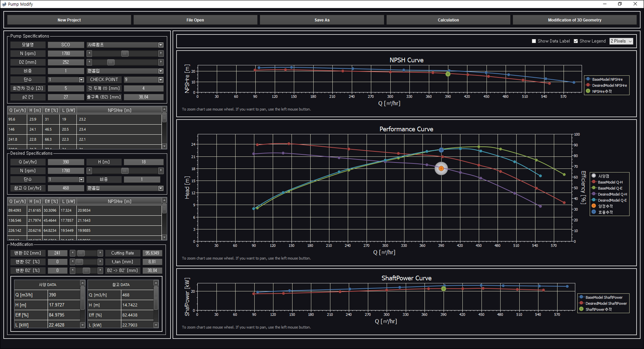Click right arrow of 변환 B2' [%] slider
Screen dimensions: 644x349
100,270
